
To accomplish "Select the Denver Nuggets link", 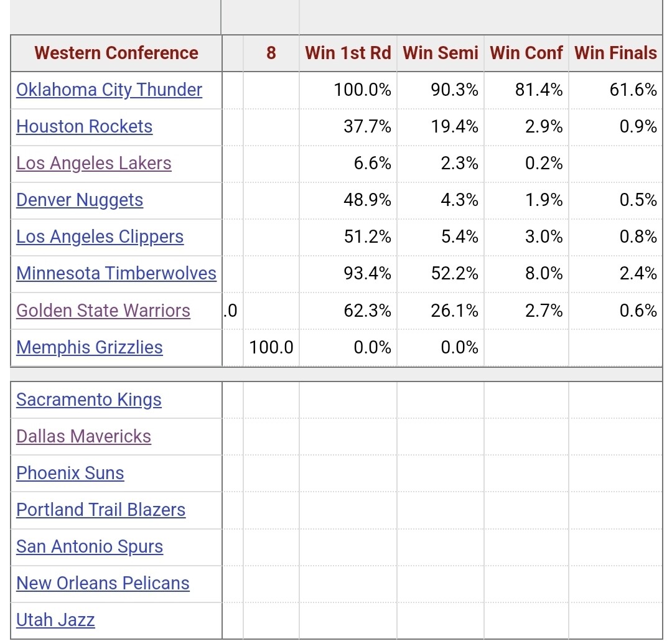I will (80, 200).
